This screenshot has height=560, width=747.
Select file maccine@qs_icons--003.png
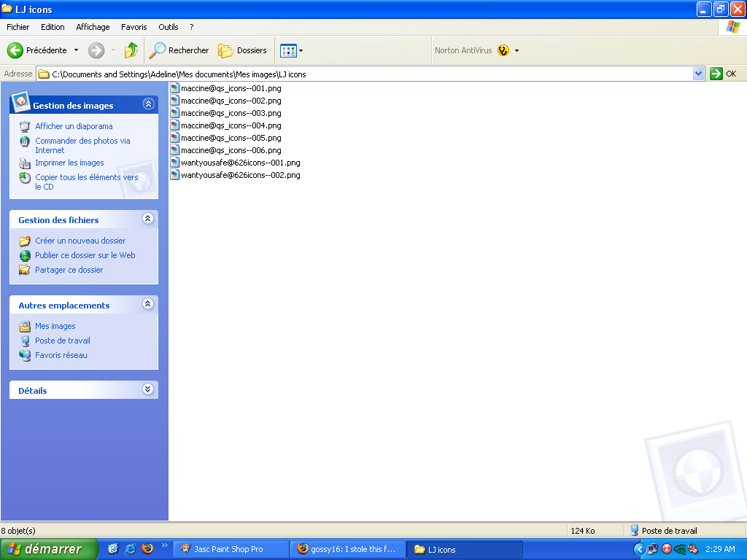pos(231,113)
